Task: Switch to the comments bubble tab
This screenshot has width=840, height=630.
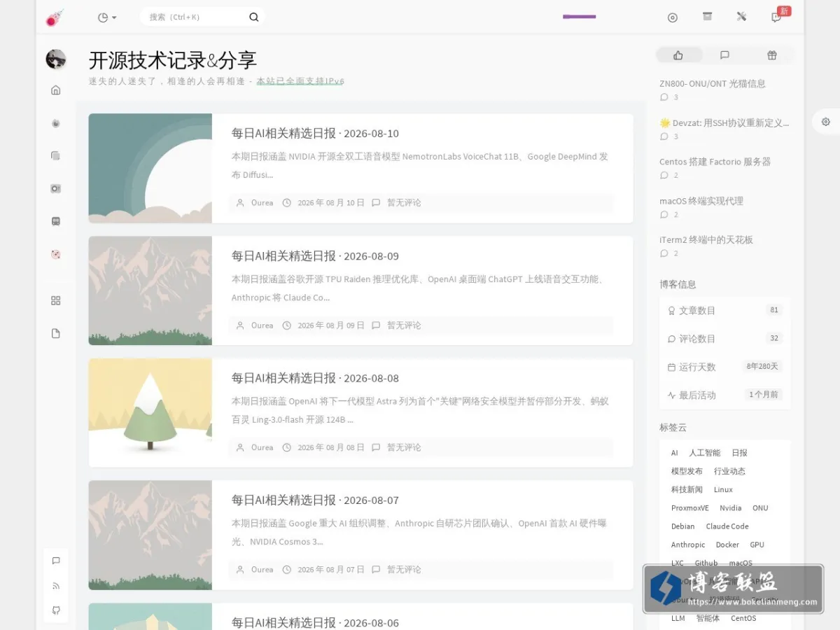Action: 724,55
